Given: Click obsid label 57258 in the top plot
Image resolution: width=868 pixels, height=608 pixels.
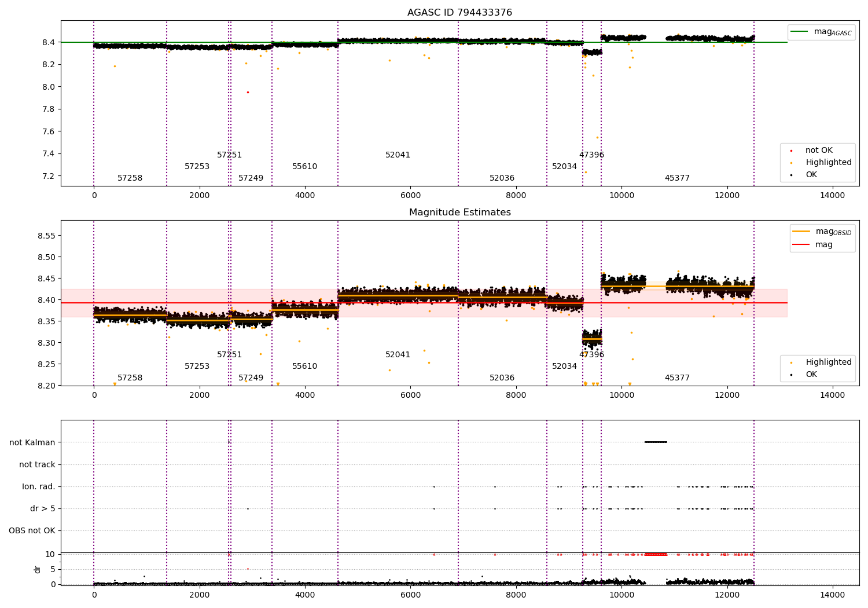Looking at the screenshot, I should (130, 178).
